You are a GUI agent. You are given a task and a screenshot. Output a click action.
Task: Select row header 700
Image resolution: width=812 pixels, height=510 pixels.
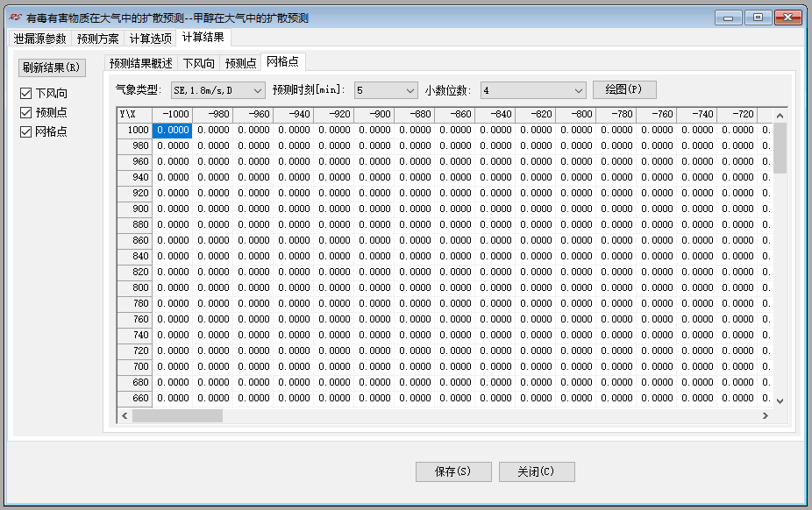(x=135, y=366)
